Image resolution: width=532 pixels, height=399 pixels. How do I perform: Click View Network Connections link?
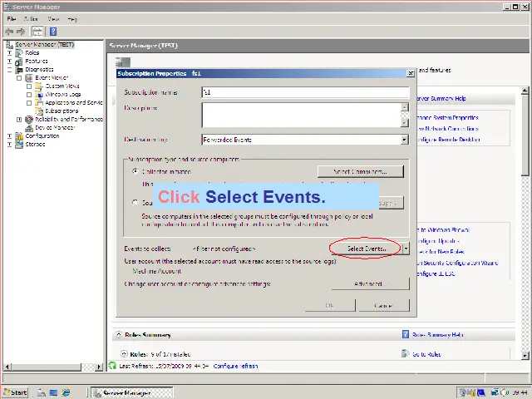pos(448,129)
